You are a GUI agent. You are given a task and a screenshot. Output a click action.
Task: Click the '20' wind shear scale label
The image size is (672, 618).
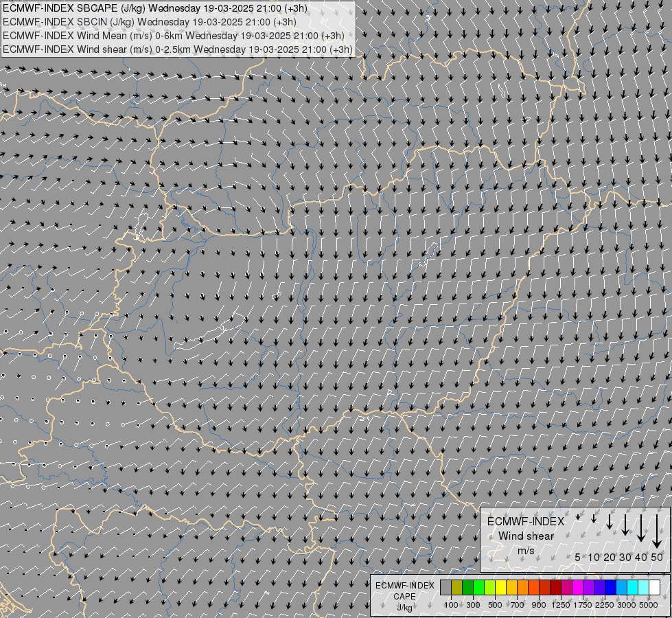(610, 557)
